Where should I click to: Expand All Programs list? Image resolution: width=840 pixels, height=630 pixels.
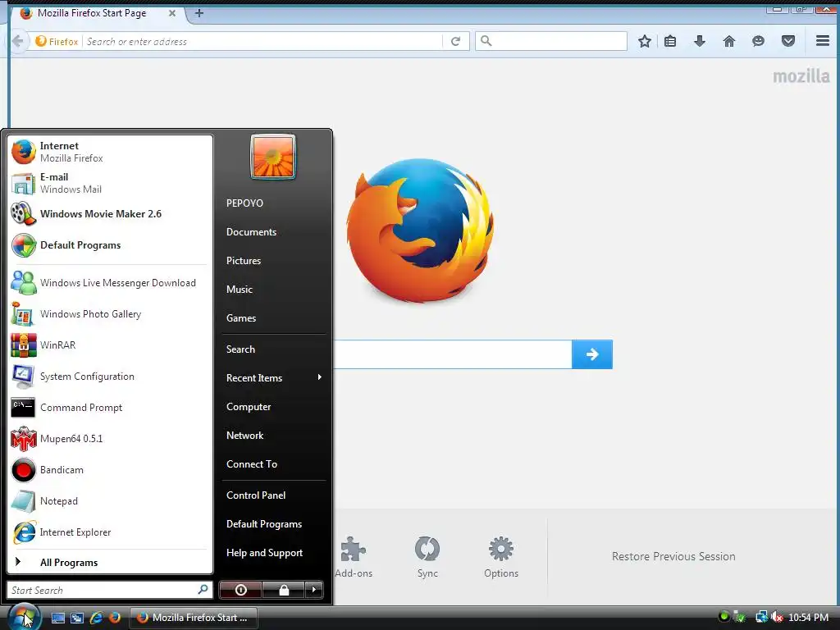click(109, 562)
